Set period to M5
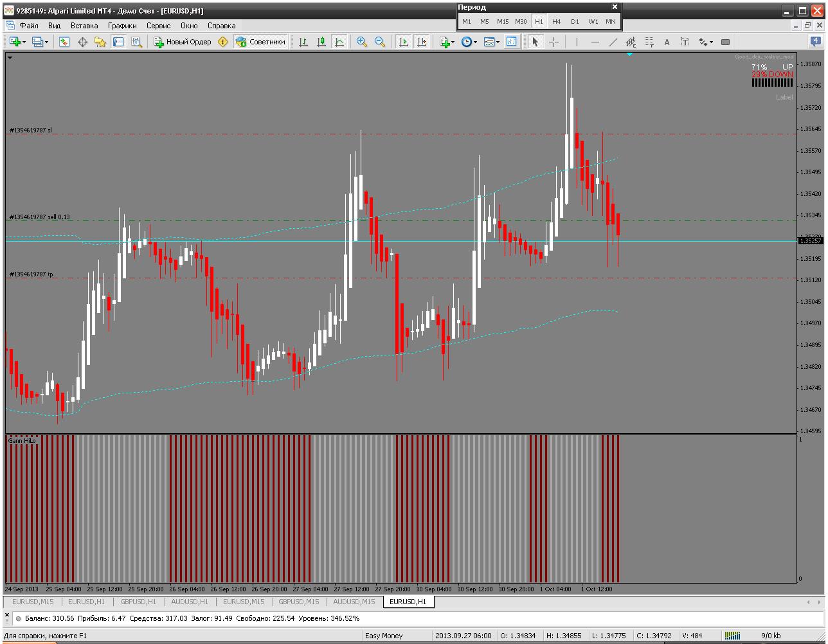Viewport: 828px width, 644px height. click(x=485, y=21)
